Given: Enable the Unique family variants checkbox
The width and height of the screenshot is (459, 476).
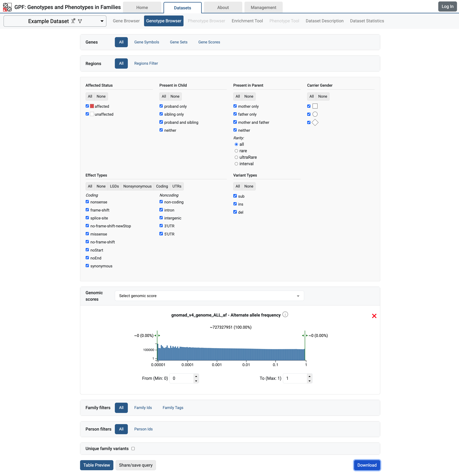Looking at the screenshot, I should (133, 448).
